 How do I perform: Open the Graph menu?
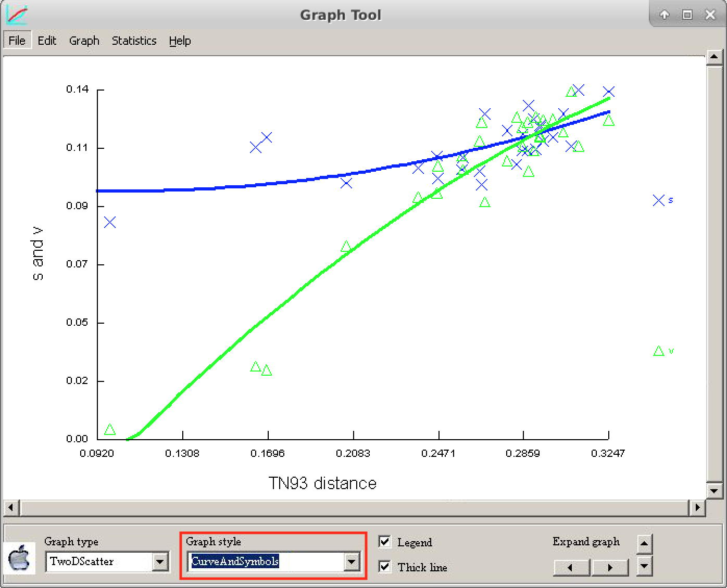pos(84,41)
